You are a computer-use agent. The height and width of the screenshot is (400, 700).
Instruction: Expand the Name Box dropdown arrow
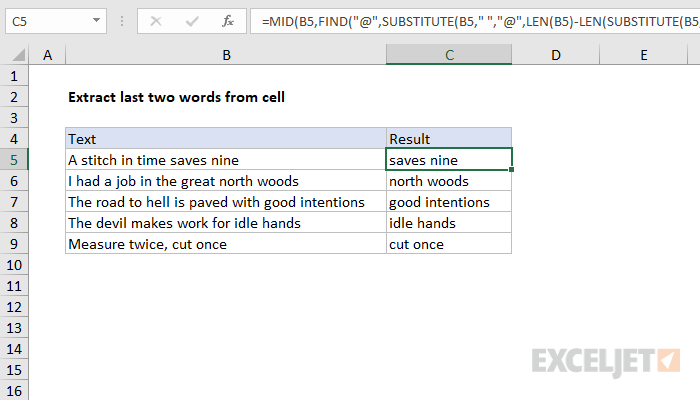click(x=96, y=21)
